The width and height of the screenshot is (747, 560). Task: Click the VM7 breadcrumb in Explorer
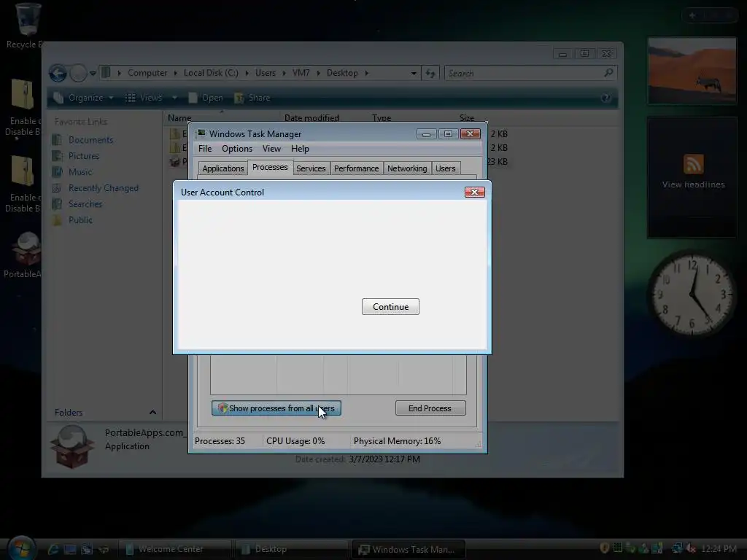click(301, 73)
